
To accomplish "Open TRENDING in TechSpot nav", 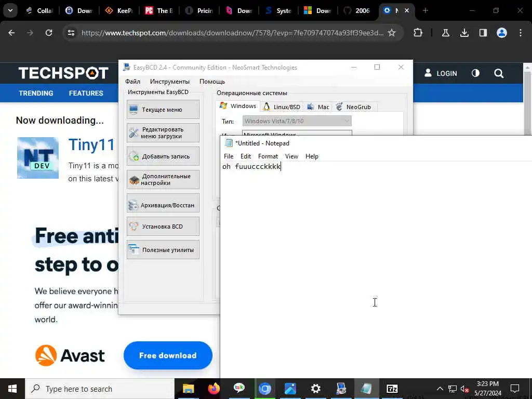I will point(36,93).
